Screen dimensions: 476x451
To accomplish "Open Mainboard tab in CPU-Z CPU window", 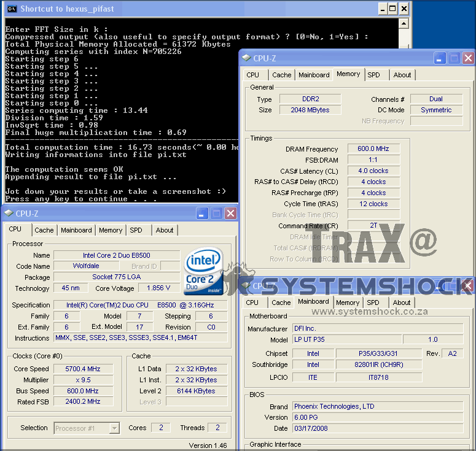I will [76, 230].
